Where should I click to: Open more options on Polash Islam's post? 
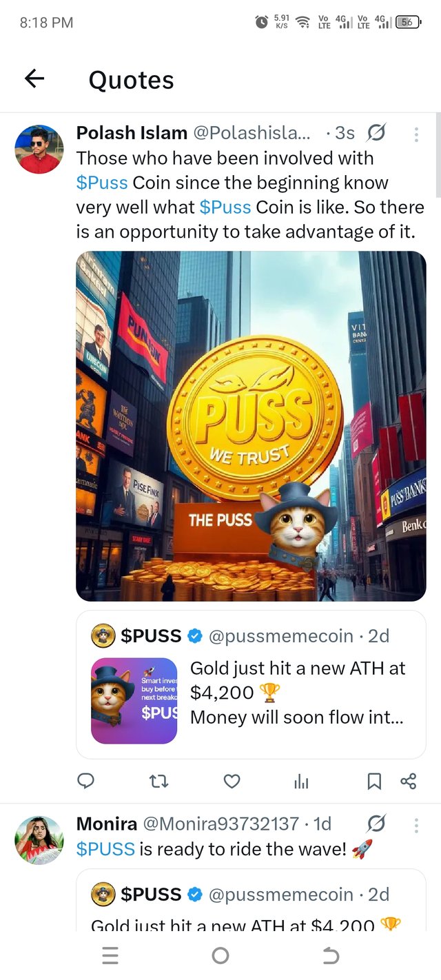point(416,134)
